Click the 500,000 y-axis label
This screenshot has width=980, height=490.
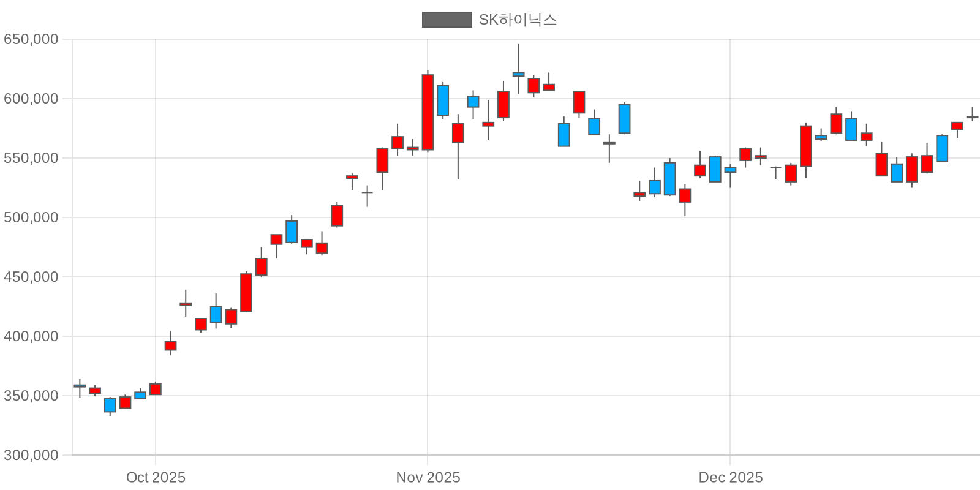(31, 217)
